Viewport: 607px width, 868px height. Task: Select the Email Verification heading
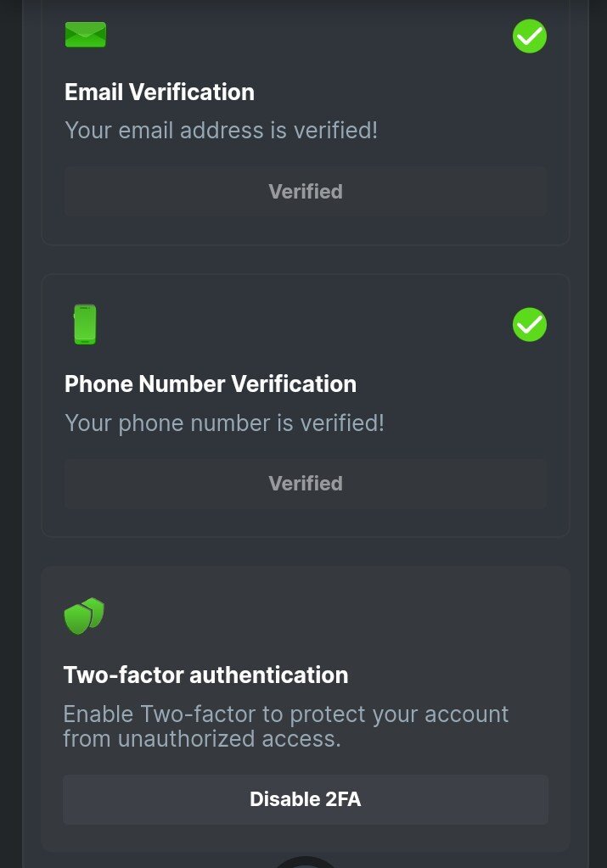point(160,92)
